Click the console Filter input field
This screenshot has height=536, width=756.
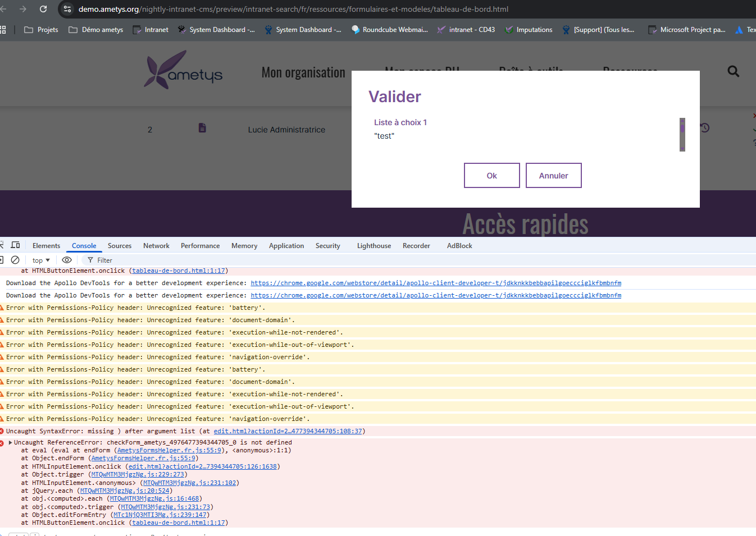pyautogui.click(x=140, y=260)
